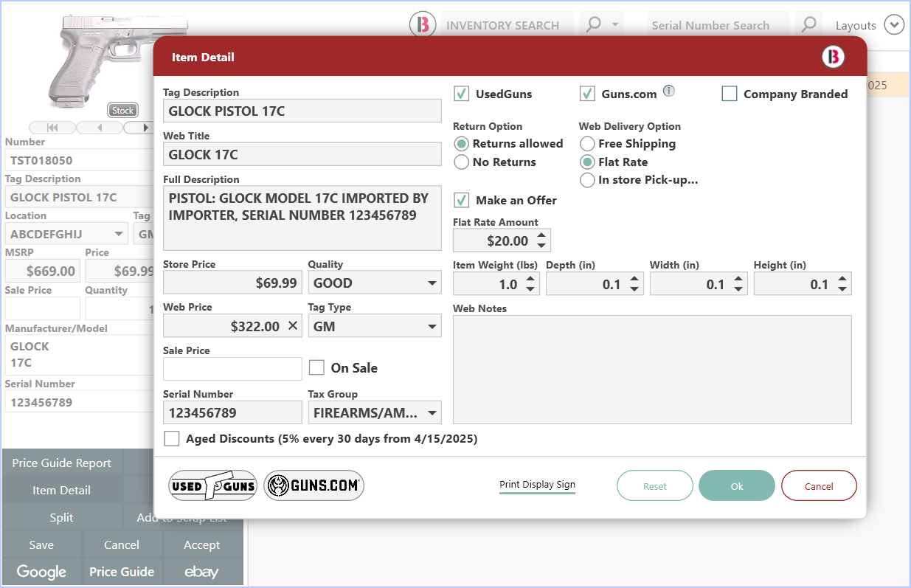This screenshot has width=911, height=588.
Task: Choose Flat Rate delivery option
Action: point(588,162)
